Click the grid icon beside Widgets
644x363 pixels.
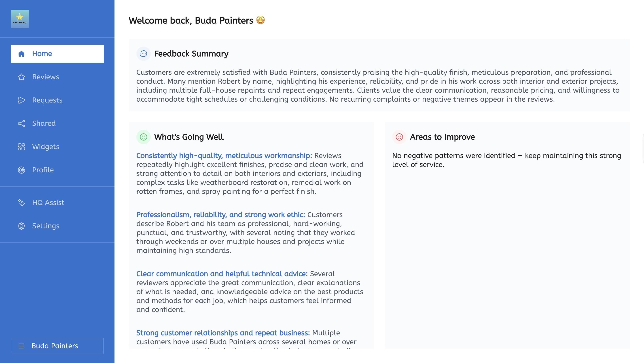coord(21,147)
